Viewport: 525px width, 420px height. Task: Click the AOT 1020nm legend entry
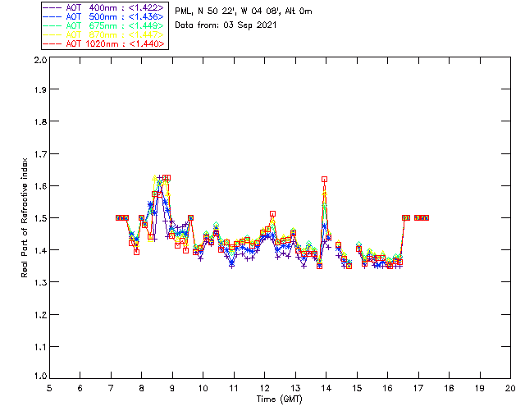104,43
